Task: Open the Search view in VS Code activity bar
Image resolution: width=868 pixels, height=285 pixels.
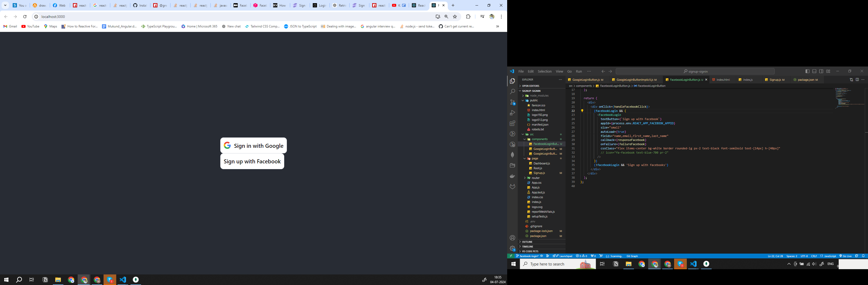Action: [x=512, y=92]
